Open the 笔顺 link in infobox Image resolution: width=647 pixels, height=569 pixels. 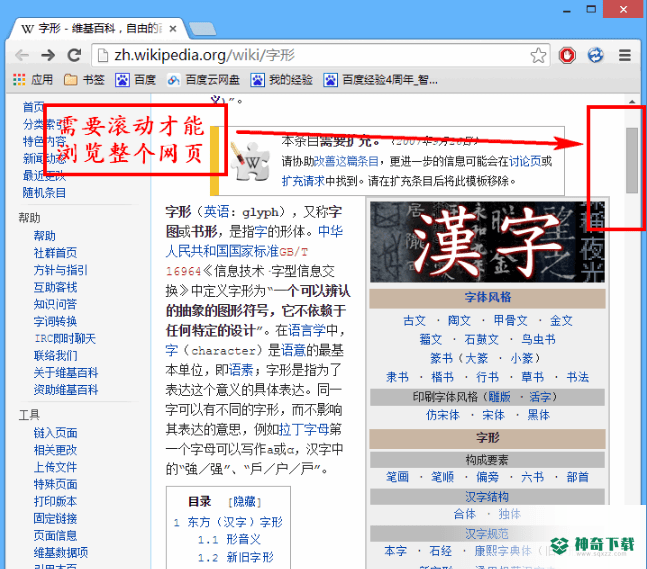pyautogui.click(x=442, y=477)
